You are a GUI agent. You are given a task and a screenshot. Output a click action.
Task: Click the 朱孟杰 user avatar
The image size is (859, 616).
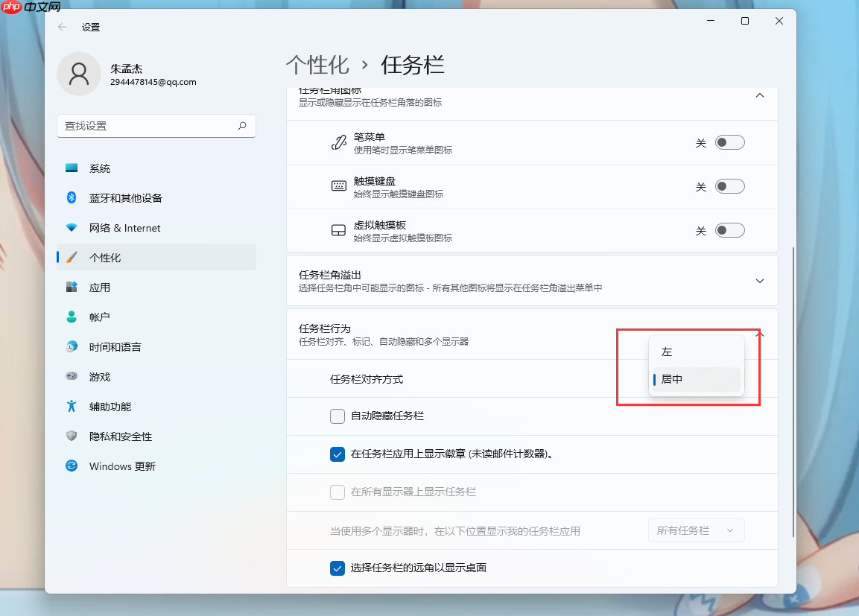point(79,74)
